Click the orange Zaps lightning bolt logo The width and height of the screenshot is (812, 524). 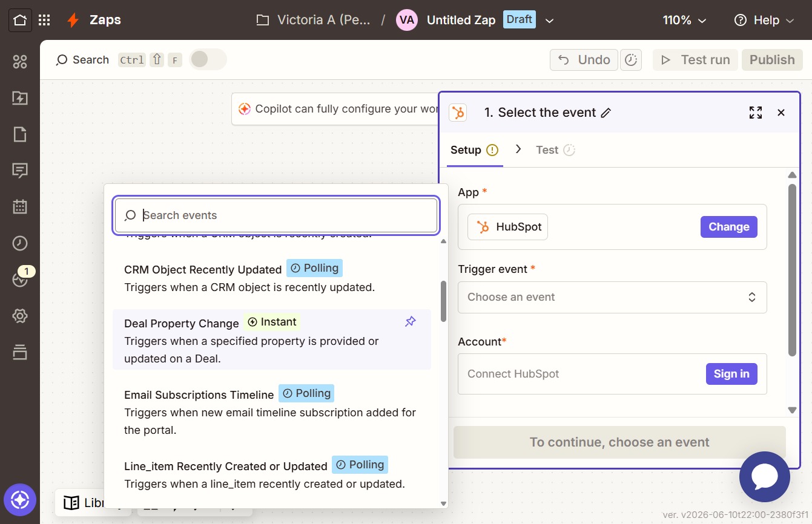coord(73,20)
